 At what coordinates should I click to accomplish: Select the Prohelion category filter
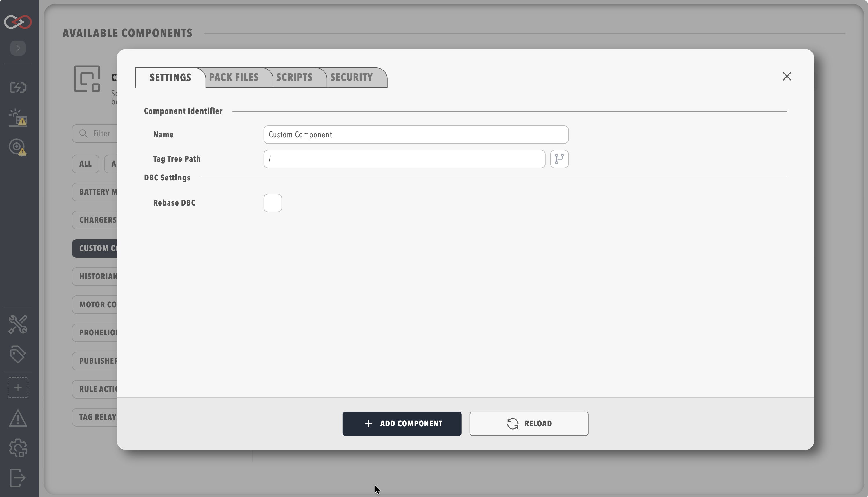[95, 333]
